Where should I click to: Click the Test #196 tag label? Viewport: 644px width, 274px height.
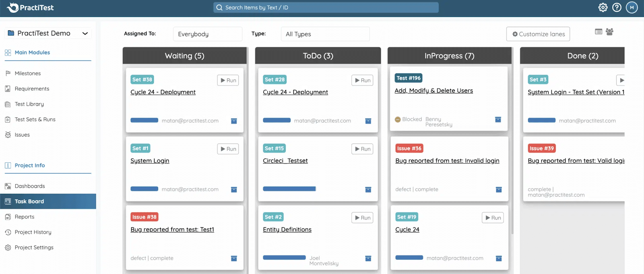409,78
